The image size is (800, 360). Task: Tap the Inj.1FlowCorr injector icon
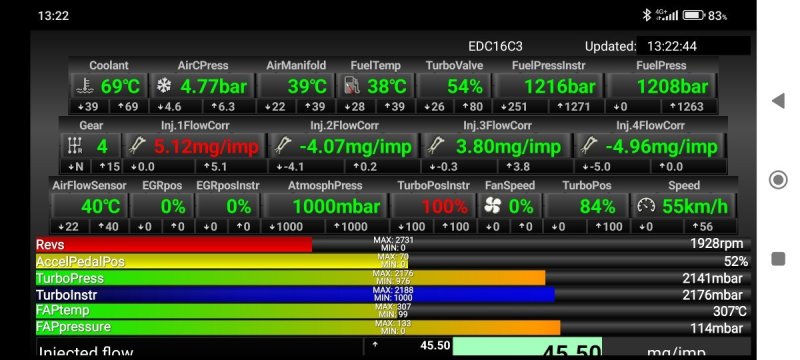tap(137, 146)
